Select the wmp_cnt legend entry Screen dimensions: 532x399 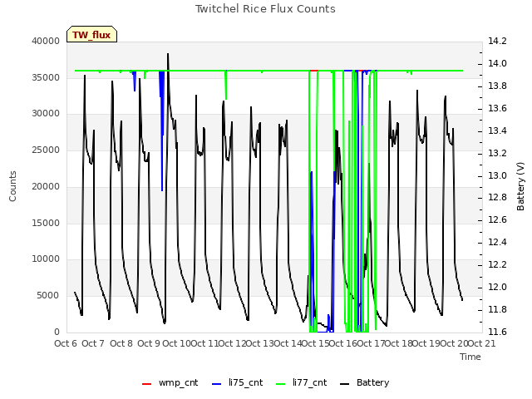tap(170, 382)
